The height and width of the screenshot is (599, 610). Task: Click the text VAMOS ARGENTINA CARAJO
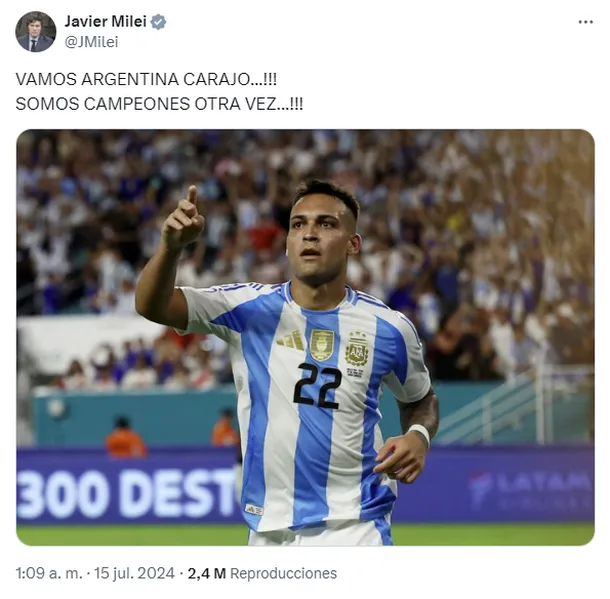[146, 79]
